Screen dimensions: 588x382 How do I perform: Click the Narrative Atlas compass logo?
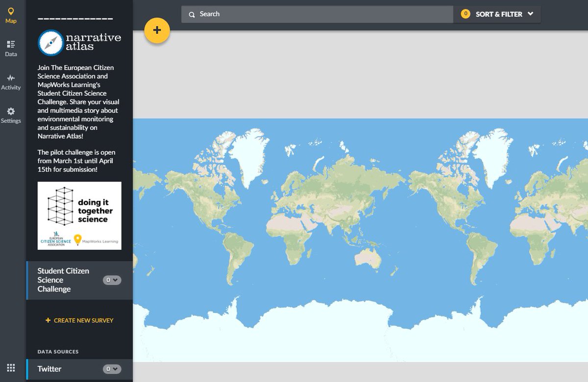pyautogui.click(x=51, y=43)
